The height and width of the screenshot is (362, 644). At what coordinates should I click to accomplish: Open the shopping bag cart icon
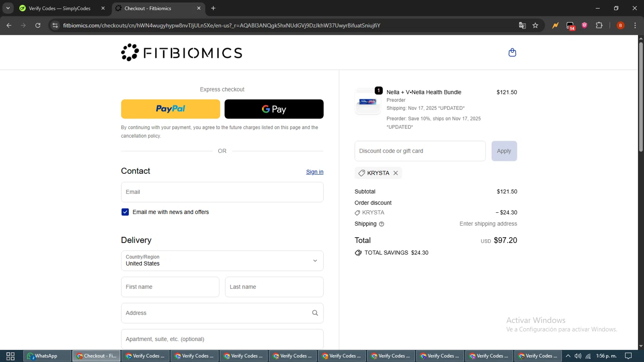point(512,52)
